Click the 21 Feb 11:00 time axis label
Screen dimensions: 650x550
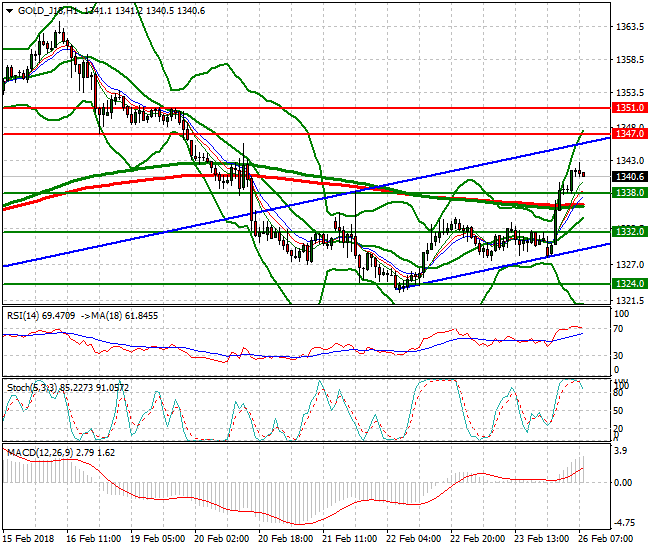pyautogui.click(x=349, y=539)
